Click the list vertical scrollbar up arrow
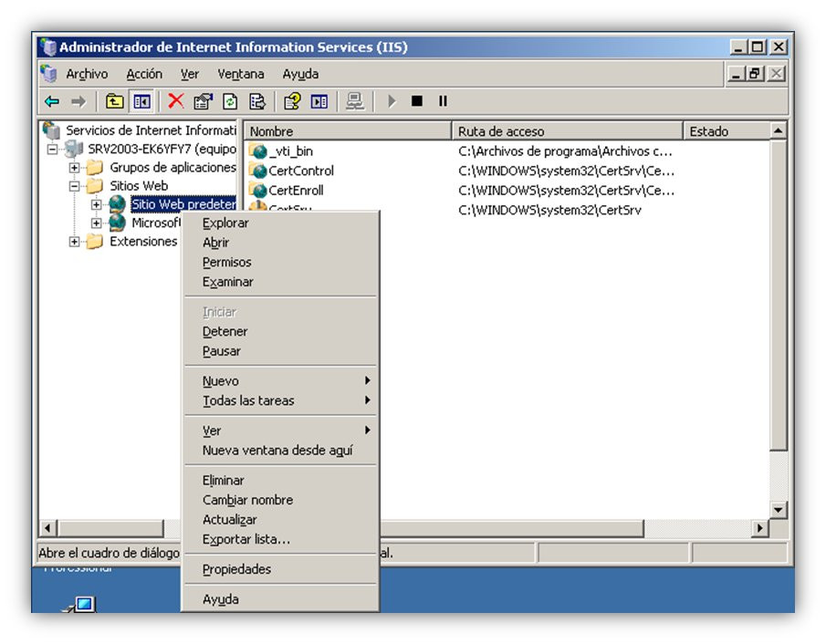 tap(778, 130)
